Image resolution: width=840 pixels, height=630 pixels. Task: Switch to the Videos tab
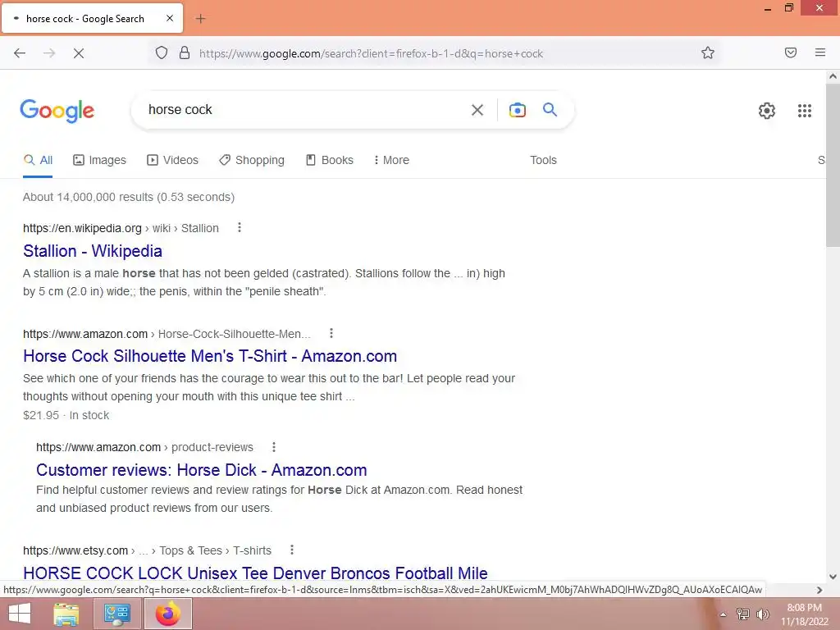click(172, 160)
